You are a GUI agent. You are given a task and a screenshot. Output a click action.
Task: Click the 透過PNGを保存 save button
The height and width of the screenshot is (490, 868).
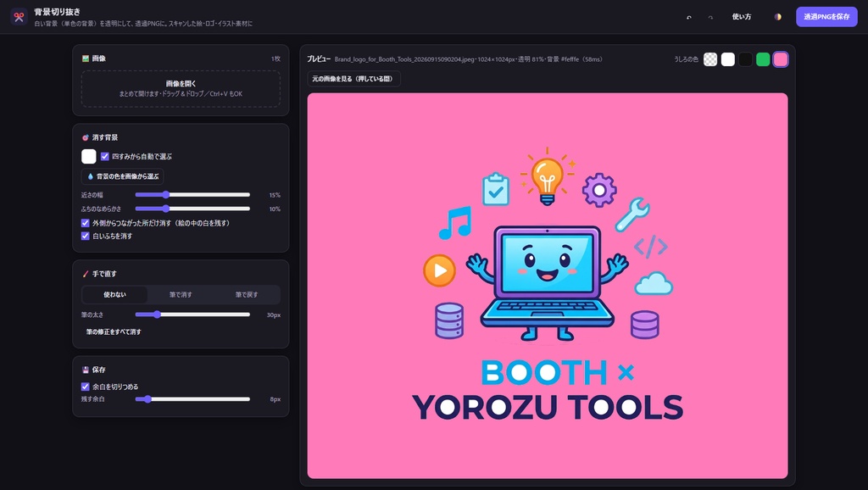tap(826, 17)
